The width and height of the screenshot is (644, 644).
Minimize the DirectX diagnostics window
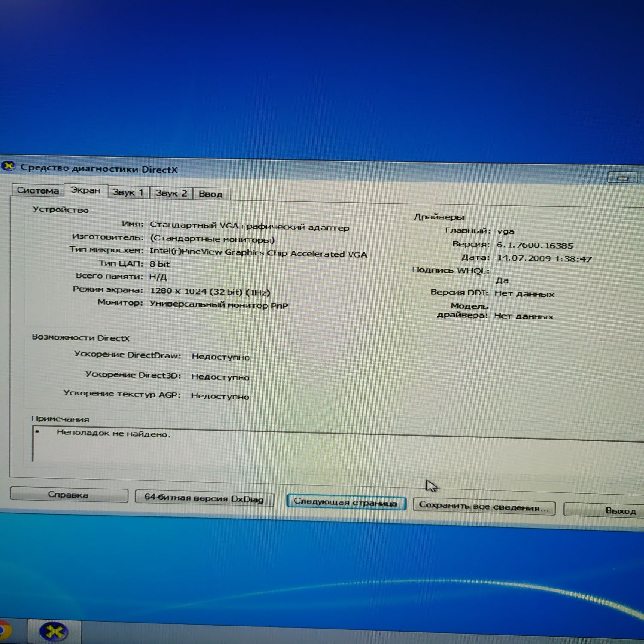pos(623,178)
